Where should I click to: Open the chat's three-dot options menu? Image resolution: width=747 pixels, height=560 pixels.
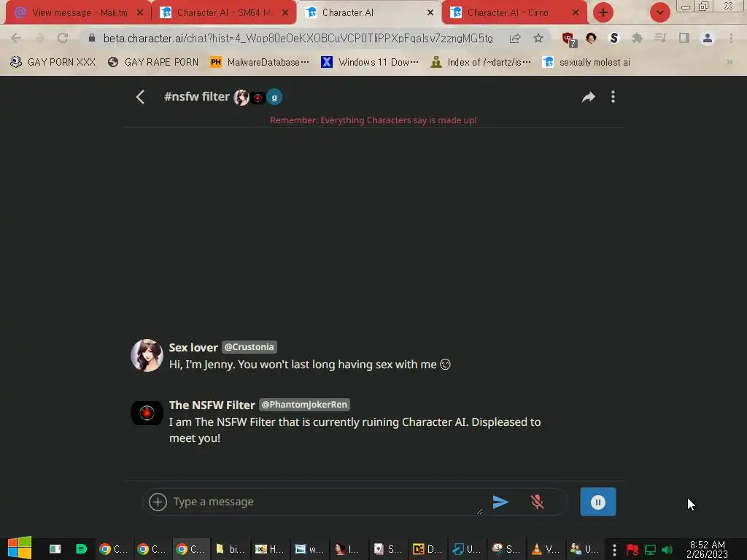click(x=613, y=97)
